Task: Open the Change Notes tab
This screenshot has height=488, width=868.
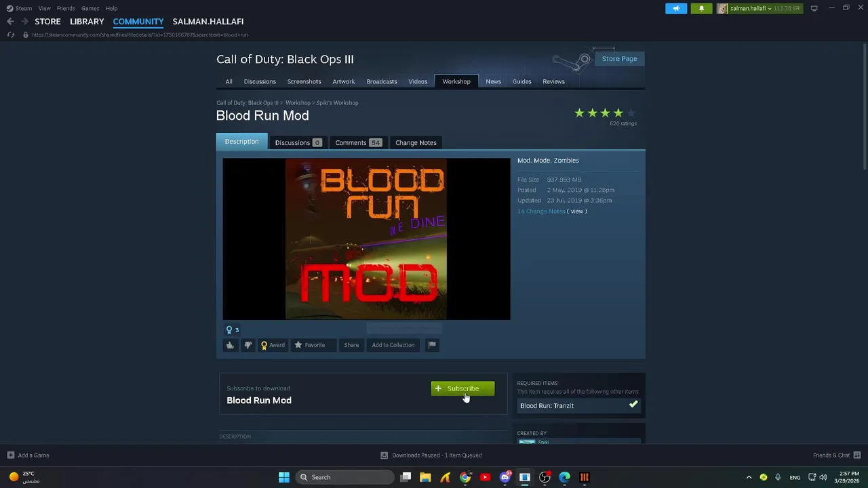Action: (x=416, y=142)
